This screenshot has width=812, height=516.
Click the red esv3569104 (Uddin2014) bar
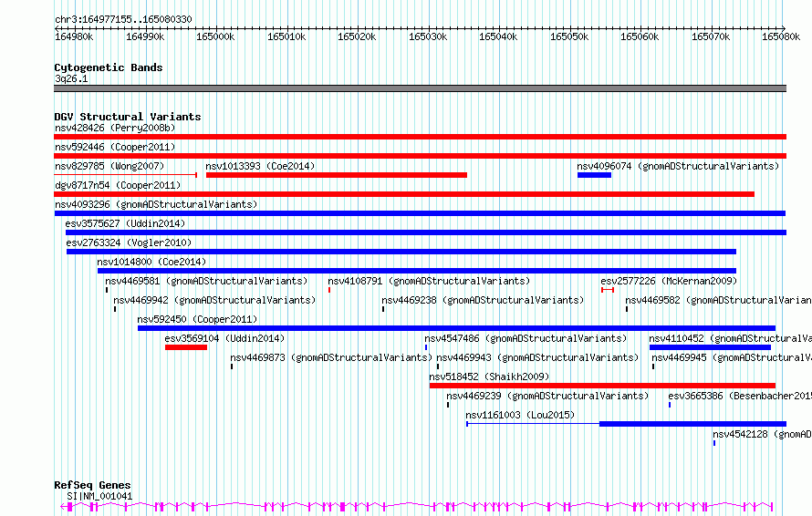186,347
